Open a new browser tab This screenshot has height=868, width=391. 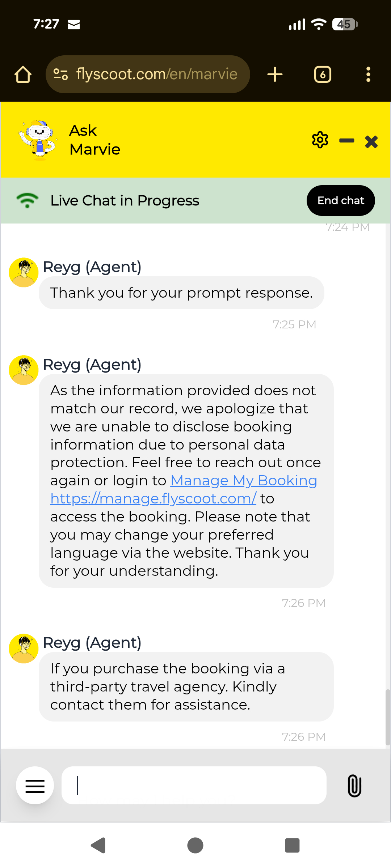click(x=275, y=75)
